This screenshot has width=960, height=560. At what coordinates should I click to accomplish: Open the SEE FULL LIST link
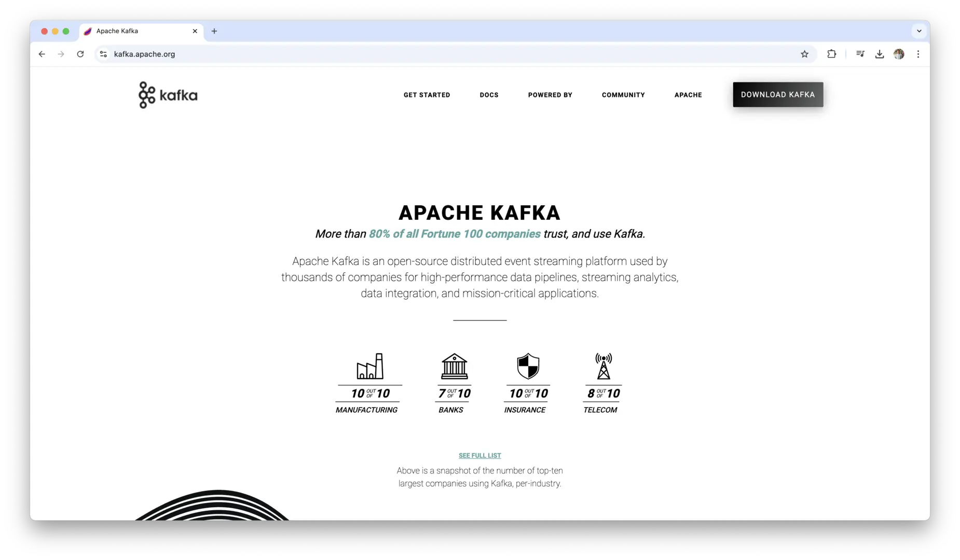tap(479, 455)
